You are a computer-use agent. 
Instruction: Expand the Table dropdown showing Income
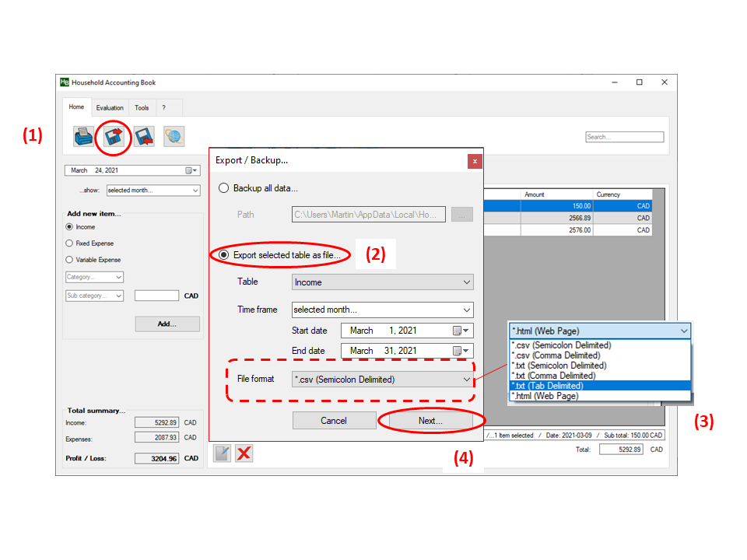tap(382, 282)
